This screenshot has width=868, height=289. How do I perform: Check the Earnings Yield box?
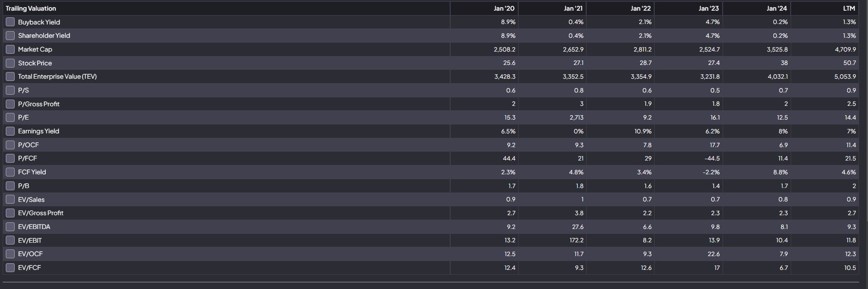pos(10,131)
